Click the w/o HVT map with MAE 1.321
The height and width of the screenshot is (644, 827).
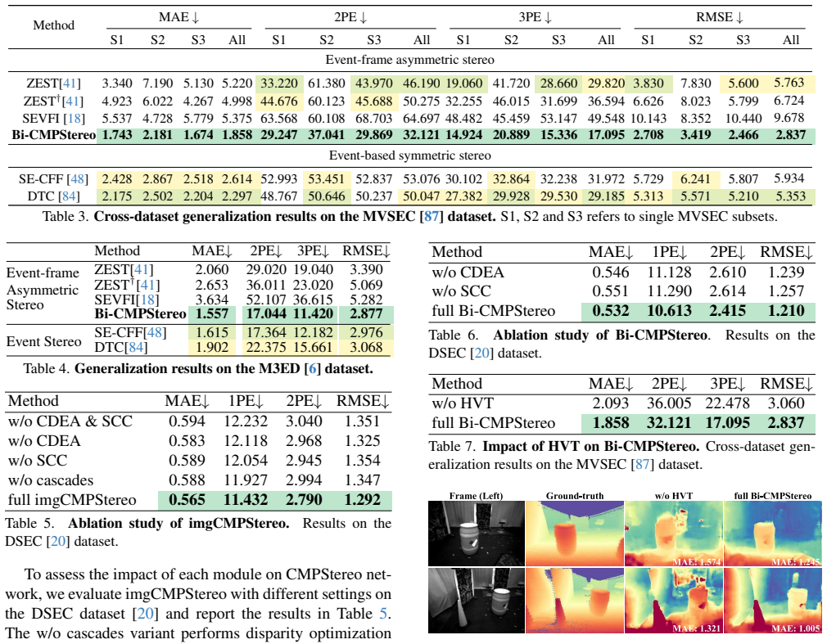coord(674,601)
